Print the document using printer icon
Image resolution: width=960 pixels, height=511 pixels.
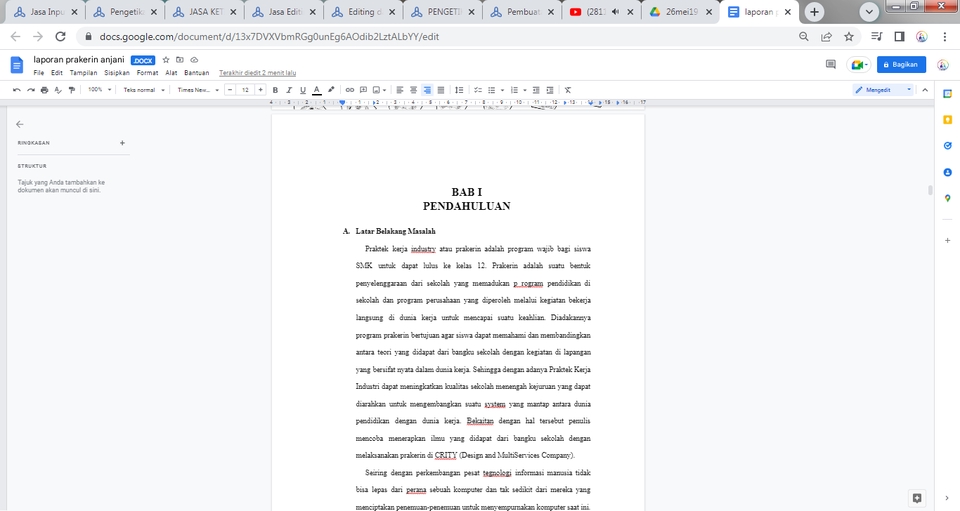pos(44,90)
